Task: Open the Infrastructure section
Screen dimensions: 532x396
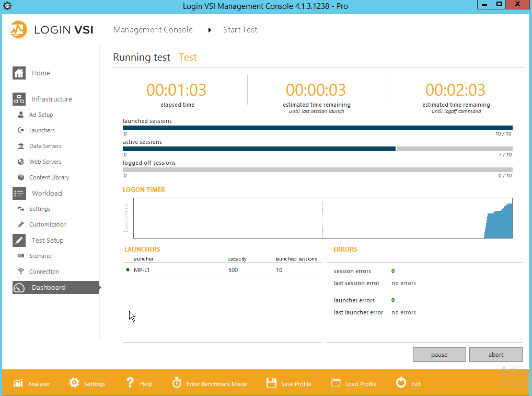Action: click(52, 99)
